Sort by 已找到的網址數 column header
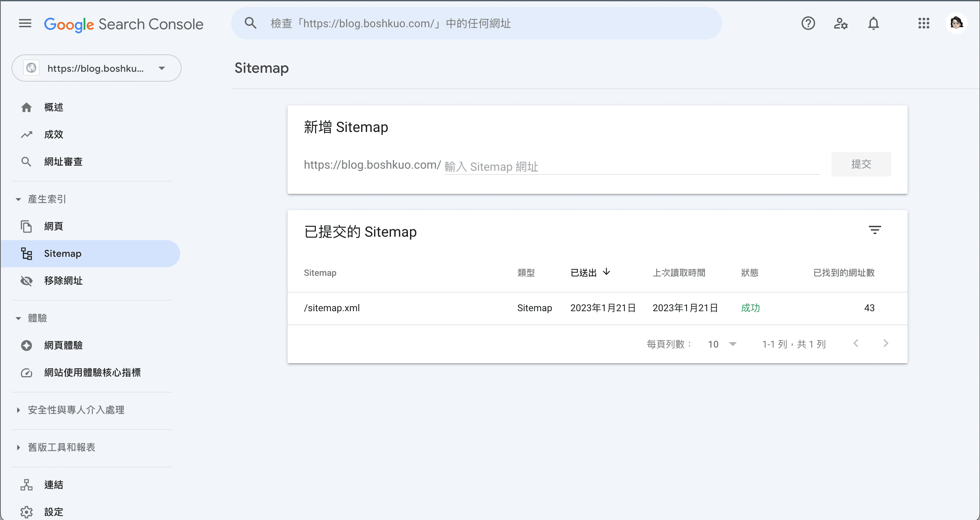This screenshot has width=980, height=520. pos(844,272)
